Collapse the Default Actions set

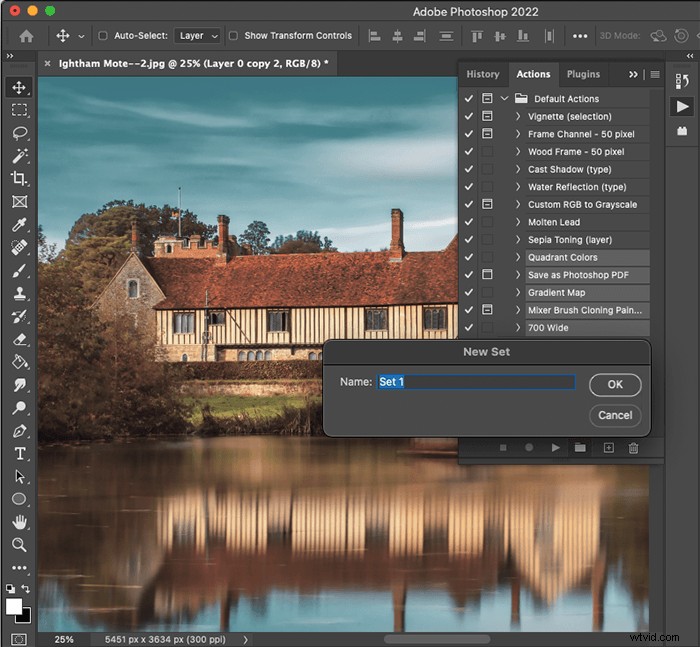tap(504, 98)
